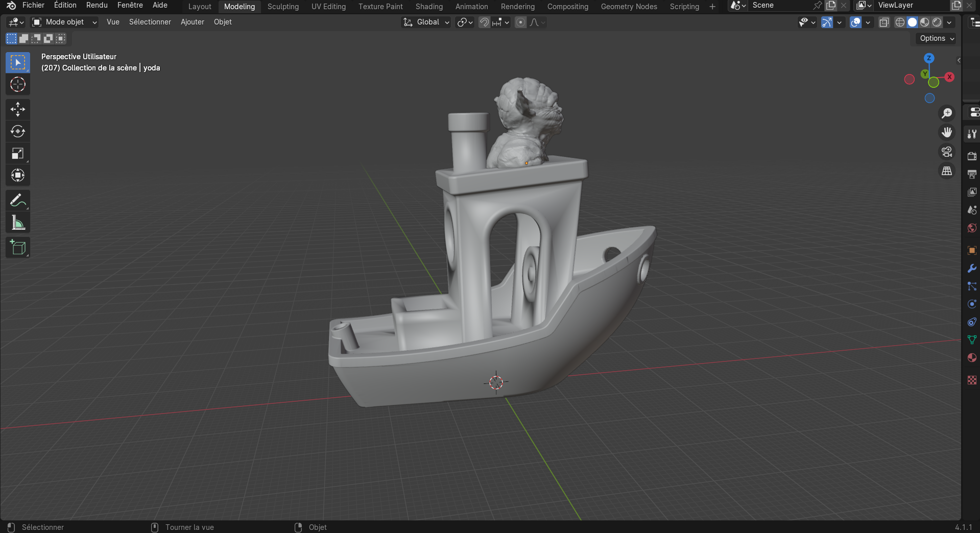
Task: Click the red X axis on navigation gizmo
Action: tap(949, 77)
